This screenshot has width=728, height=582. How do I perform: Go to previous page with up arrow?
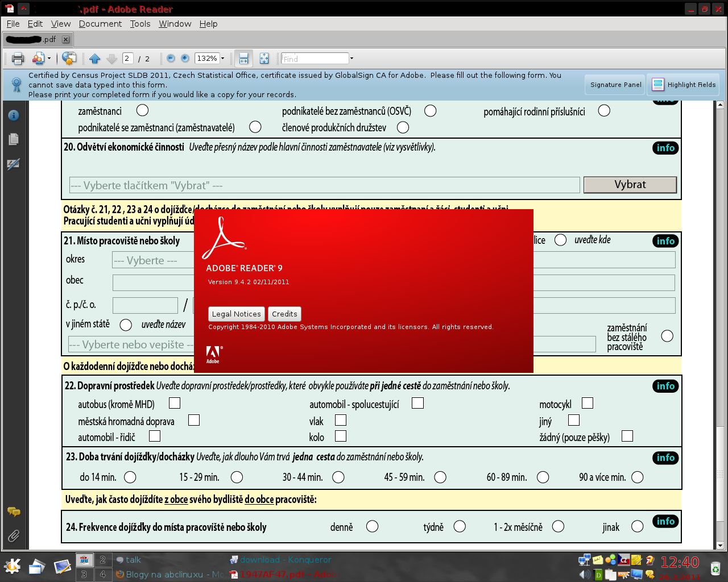95,59
